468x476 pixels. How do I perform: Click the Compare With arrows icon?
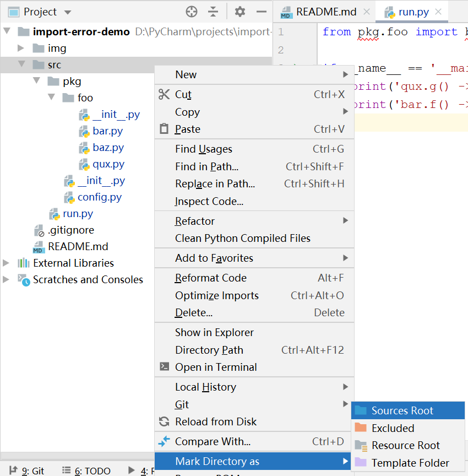[x=164, y=441]
